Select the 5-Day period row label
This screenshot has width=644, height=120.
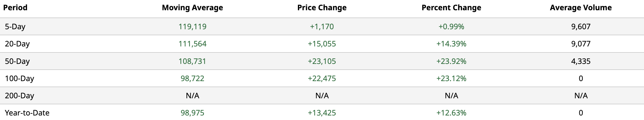(x=15, y=27)
